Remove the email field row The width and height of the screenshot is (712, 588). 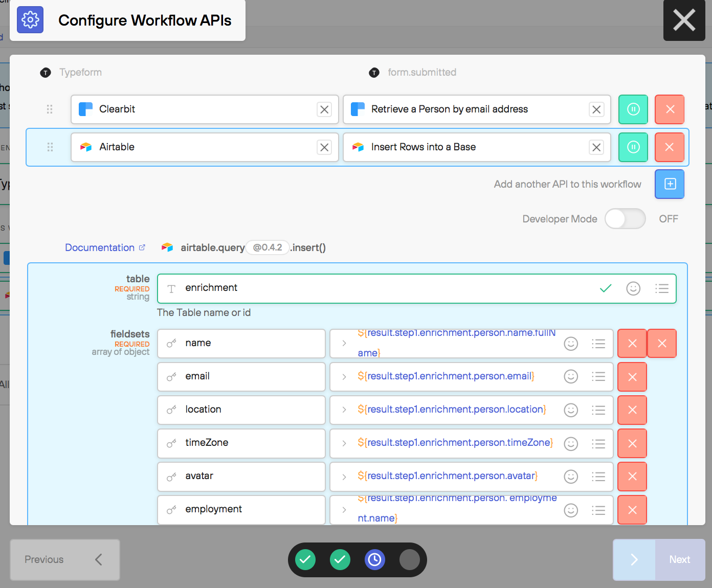[x=632, y=377]
